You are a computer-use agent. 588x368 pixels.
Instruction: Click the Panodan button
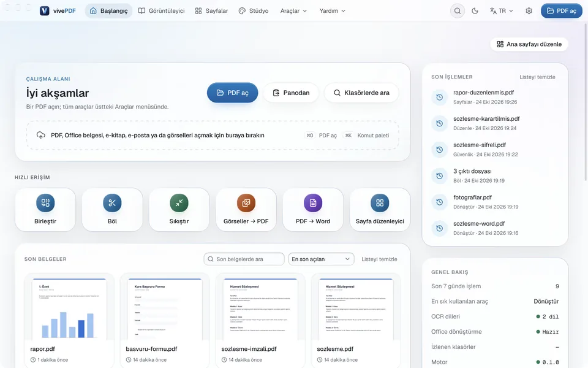pos(291,93)
